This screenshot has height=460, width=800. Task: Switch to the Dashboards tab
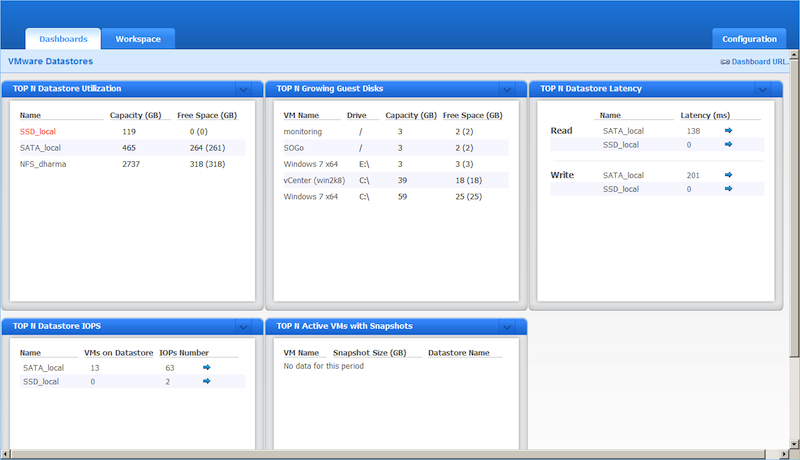click(x=63, y=39)
